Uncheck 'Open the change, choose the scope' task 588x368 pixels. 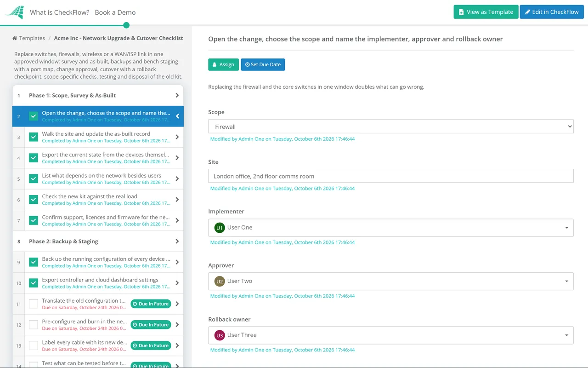click(x=34, y=116)
